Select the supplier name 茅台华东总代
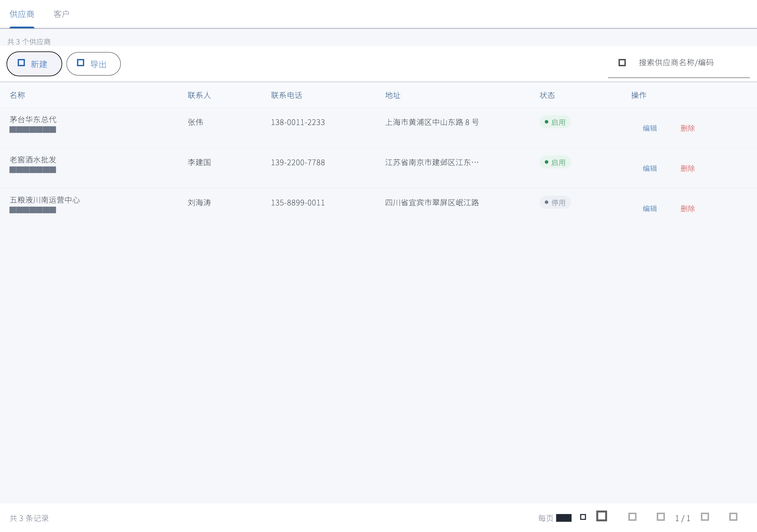Screen dimensions: 757x532 pyautogui.click(x=33, y=119)
